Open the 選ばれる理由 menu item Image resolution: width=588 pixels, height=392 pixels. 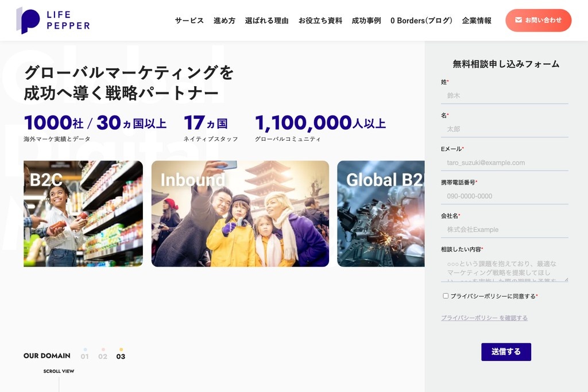(x=266, y=21)
